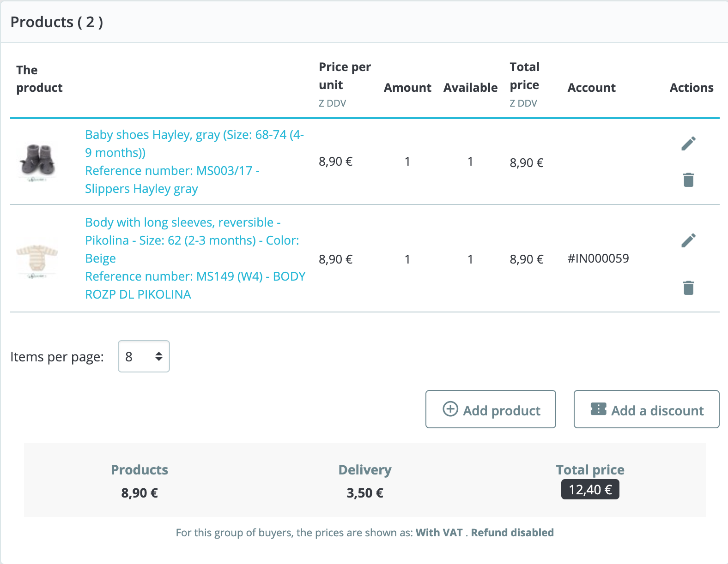Image resolution: width=728 pixels, height=564 pixels.
Task: Click the Products ( 2 ) panel heading
Action: 57,22
